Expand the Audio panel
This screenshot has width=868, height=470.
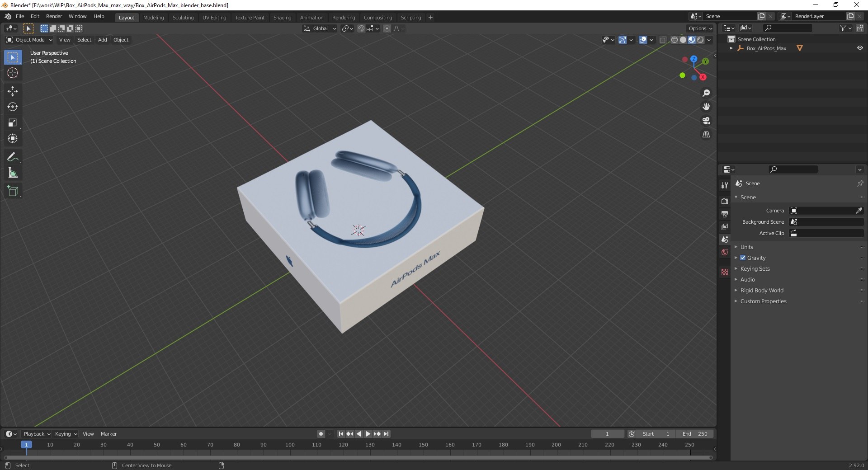pyautogui.click(x=747, y=279)
